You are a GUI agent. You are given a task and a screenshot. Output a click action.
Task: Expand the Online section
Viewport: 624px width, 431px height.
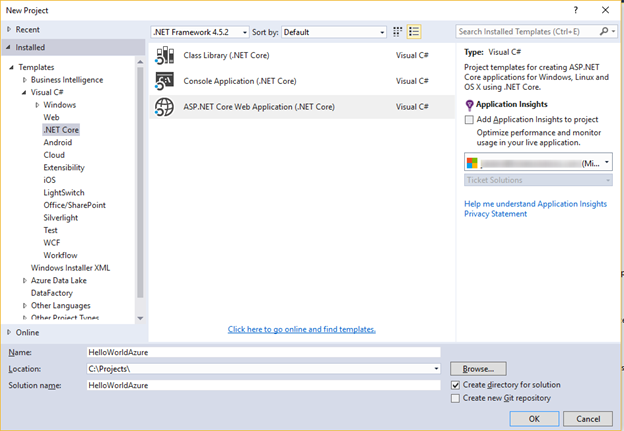tap(9, 332)
